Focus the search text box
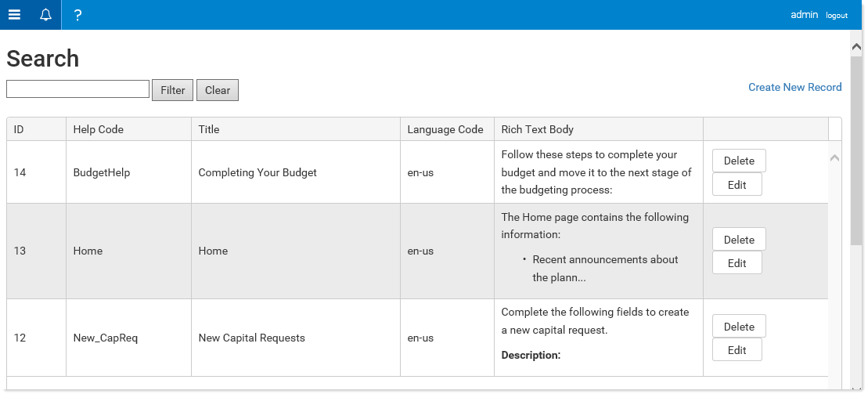 [x=78, y=89]
